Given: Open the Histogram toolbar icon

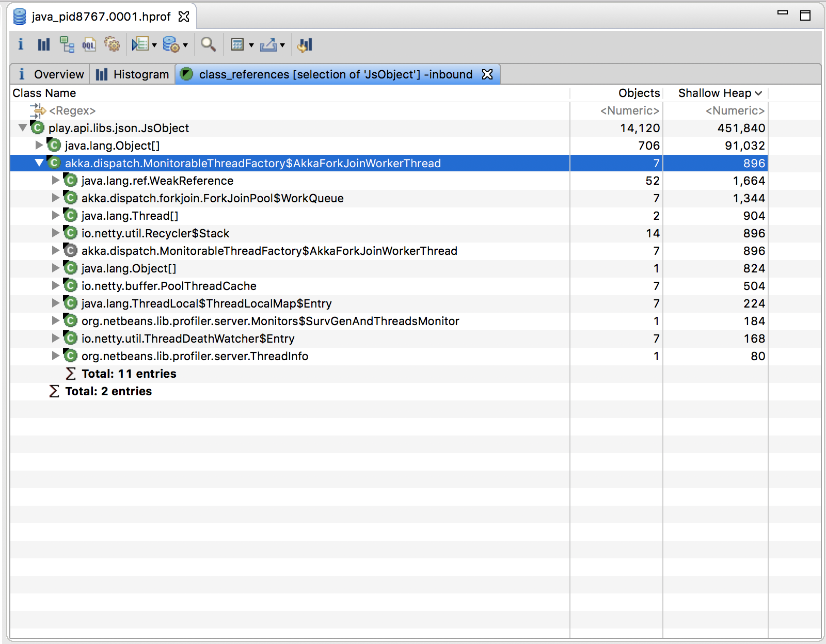Looking at the screenshot, I should [44, 44].
